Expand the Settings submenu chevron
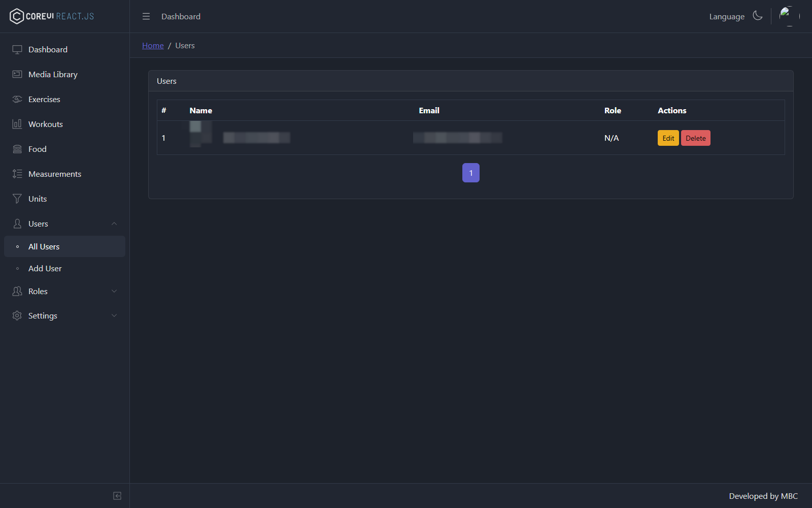The image size is (812, 508). [114, 315]
